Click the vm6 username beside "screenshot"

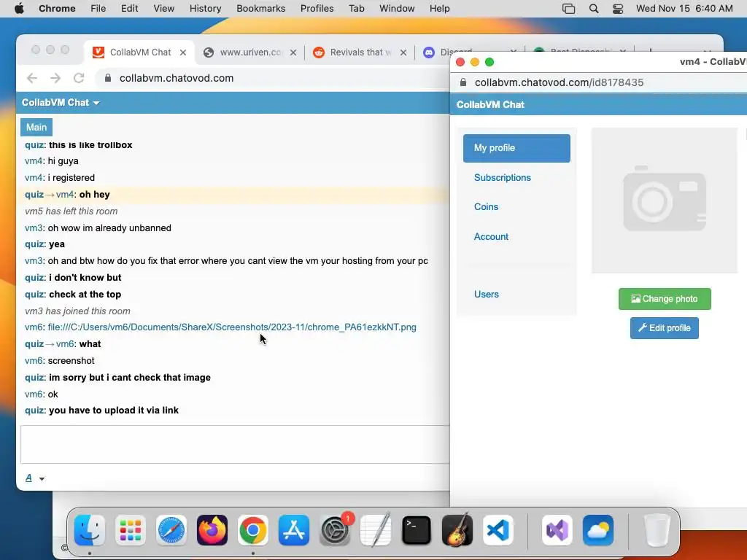click(x=34, y=360)
